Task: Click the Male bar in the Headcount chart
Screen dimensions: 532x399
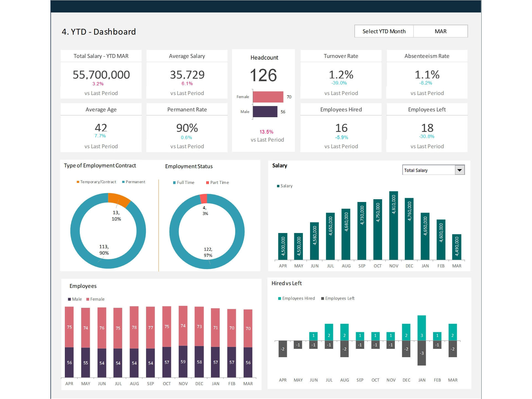Action: (265, 112)
